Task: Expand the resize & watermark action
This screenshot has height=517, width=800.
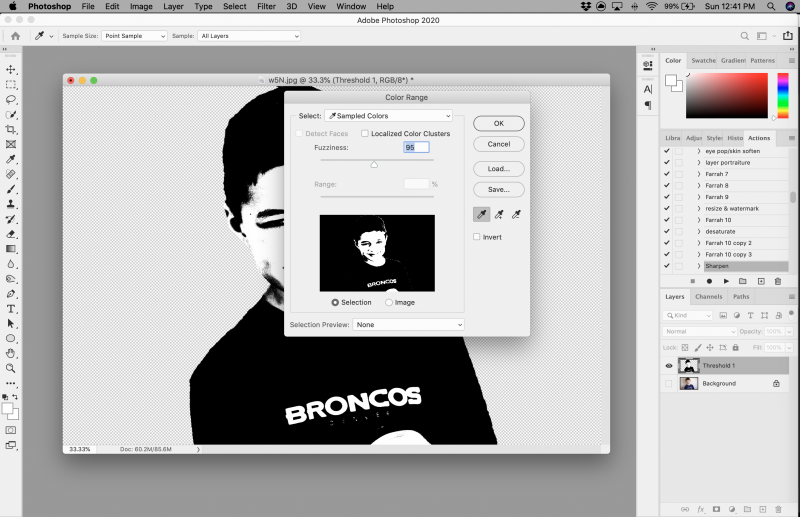Action: click(x=699, y=209)
